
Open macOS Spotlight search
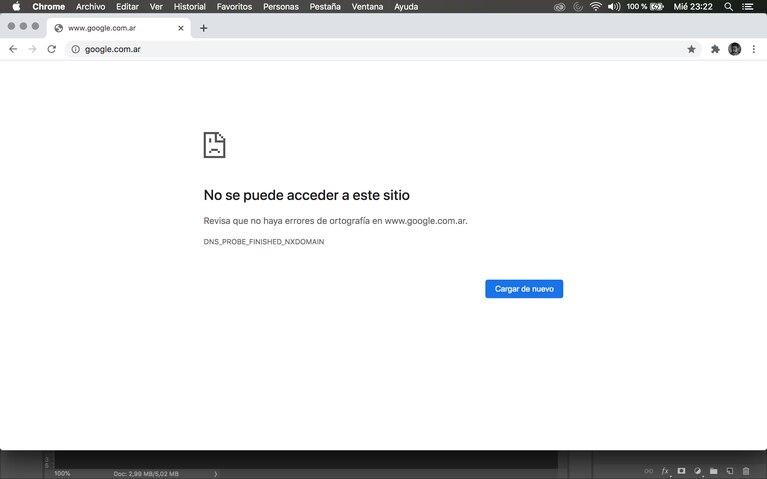coord(728,7)
